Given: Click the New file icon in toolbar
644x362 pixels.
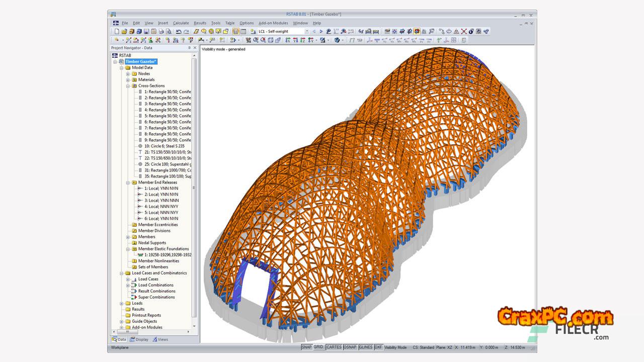Looking at the screenshot, I should [x=117, y=31].
